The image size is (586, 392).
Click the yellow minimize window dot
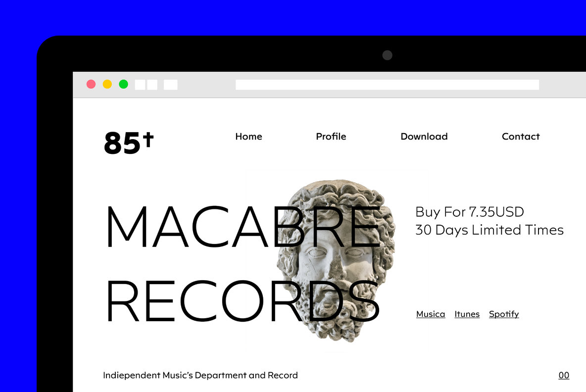click(x=107, y=84)
